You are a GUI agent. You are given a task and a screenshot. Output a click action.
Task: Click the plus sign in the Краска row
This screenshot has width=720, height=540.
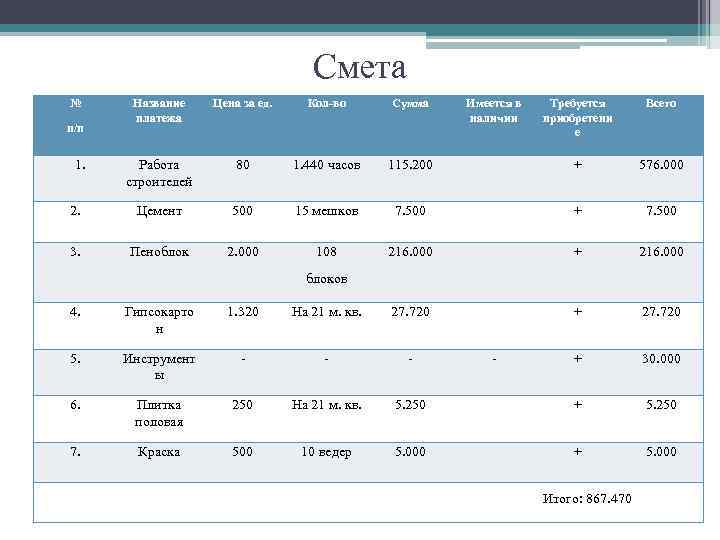(578, 452)
